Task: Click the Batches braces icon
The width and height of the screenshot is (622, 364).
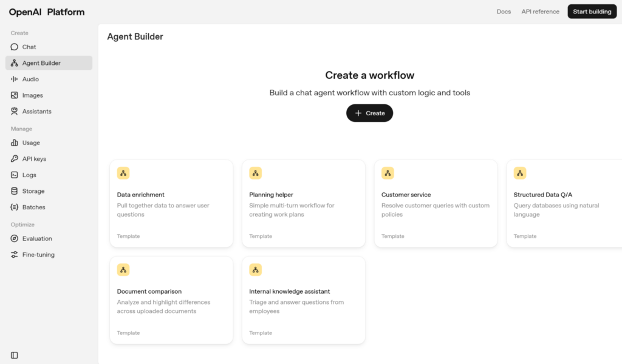Action: (x=15, y=207)
